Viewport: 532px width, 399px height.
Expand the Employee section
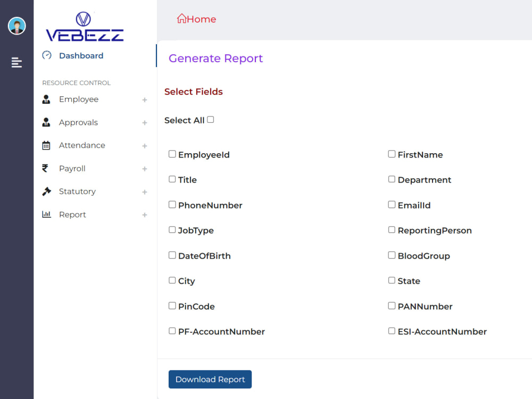coord(145,100)
